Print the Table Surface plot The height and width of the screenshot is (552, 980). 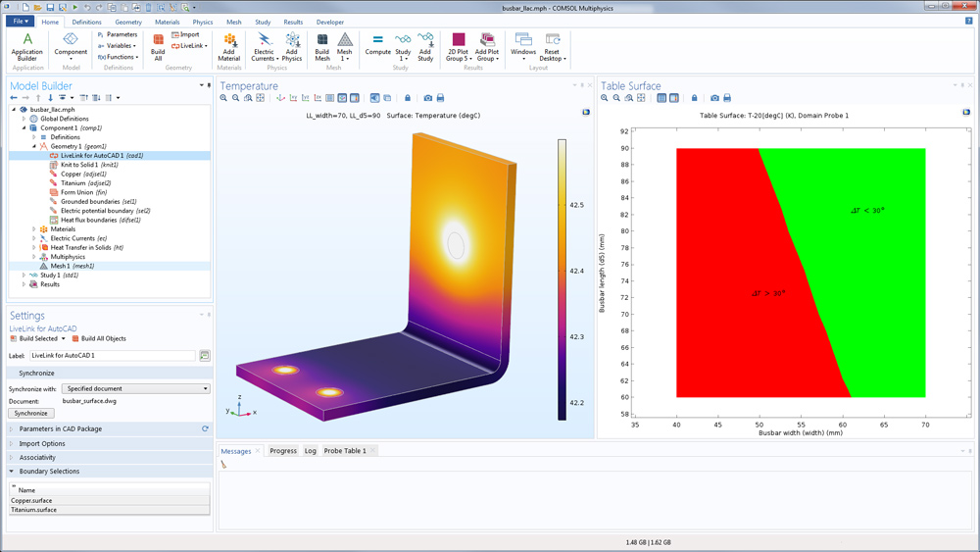[x=726, y=98]
